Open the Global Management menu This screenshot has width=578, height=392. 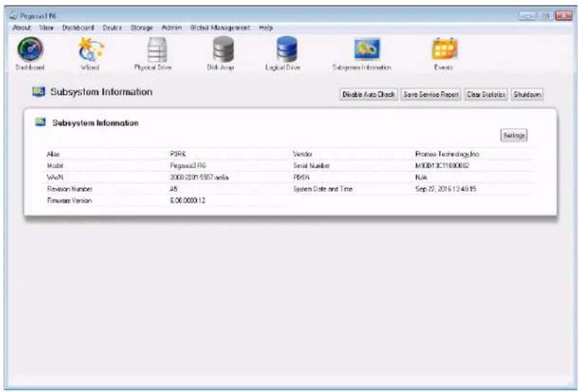(x=220, y=28)
